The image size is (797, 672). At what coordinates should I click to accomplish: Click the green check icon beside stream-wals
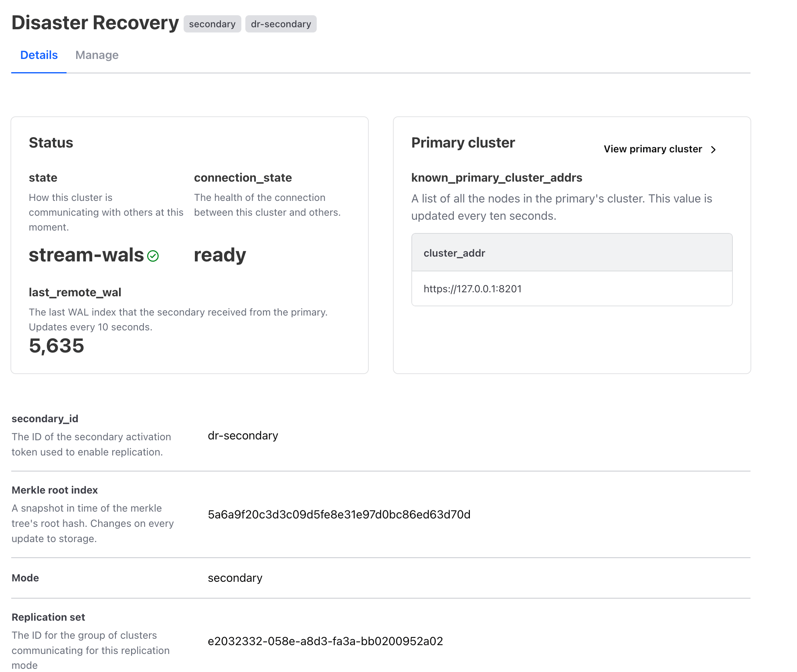coord(154,255)
